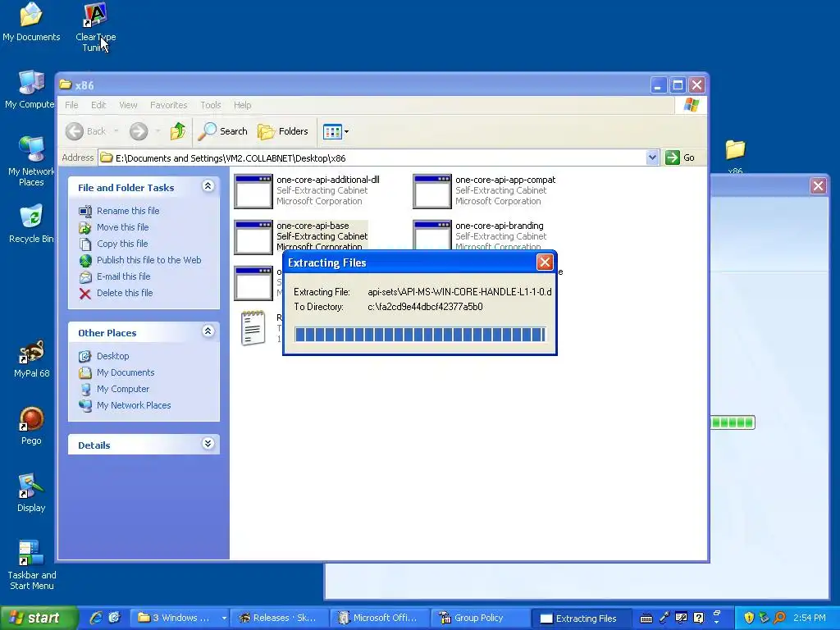Click the magnifier tray icon
Image resolution: width=840 pixels, height=630 pixels.
point(780,618)
